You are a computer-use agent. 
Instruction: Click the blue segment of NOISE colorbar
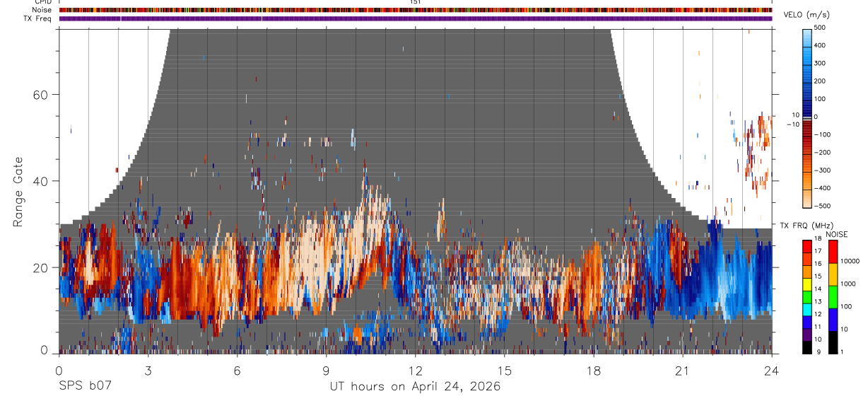click(832, 319)
